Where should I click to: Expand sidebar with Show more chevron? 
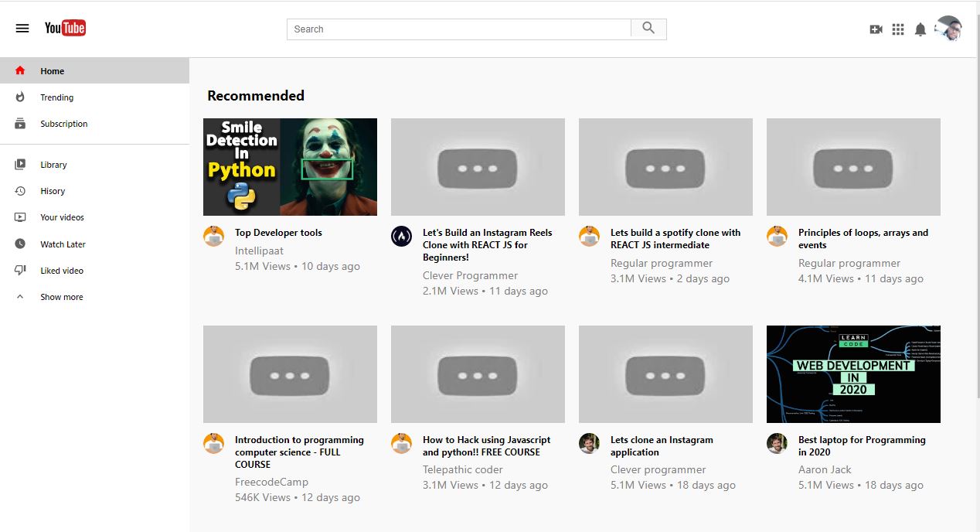(21, 296)
